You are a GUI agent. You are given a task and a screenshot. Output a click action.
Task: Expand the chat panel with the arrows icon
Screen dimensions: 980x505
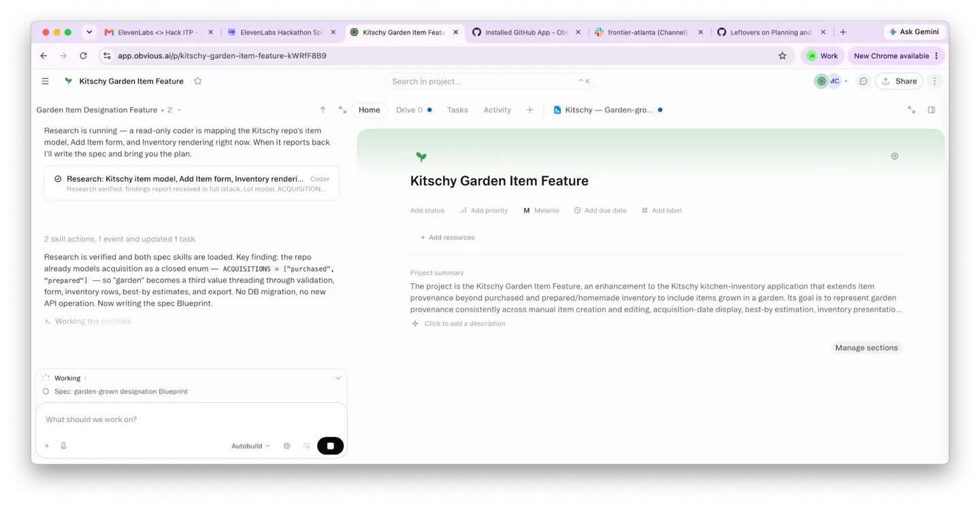pyautogui.click(x=342, y=110)
